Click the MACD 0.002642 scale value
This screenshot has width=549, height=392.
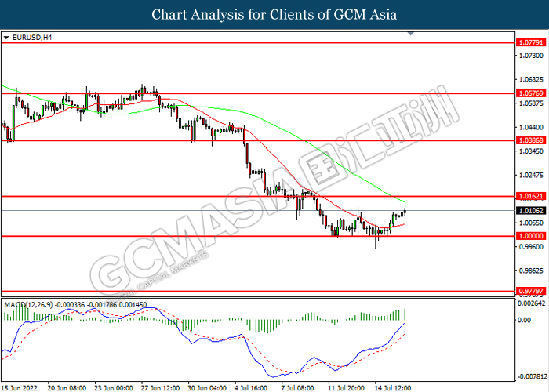(x=532, y=303)
